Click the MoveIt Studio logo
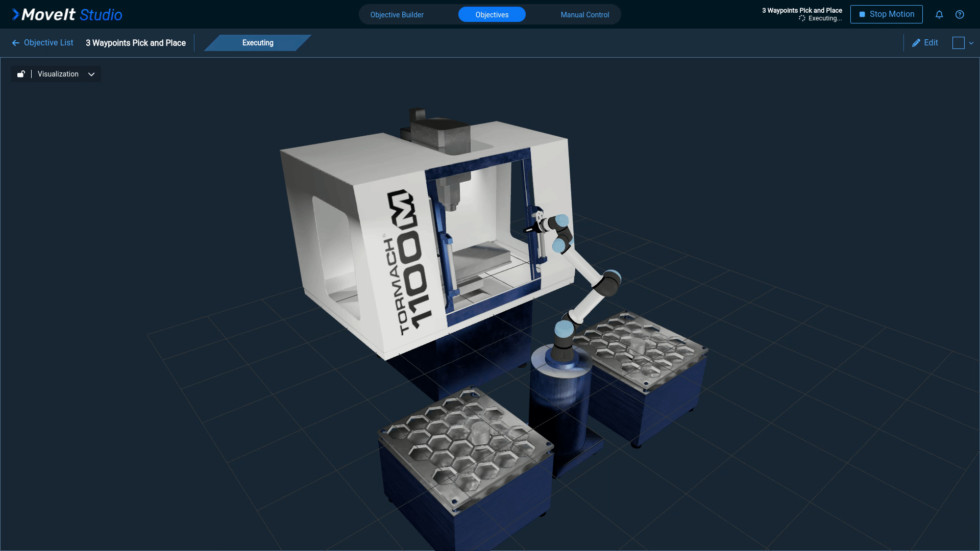The height and width of the screenshot is (551, 980). coord(67,14)
